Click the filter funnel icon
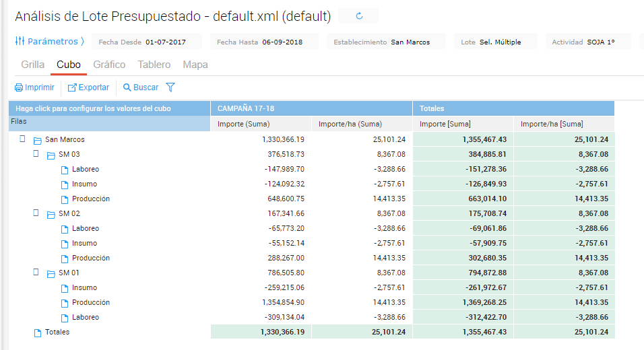The height and width of the screenshot is (350, 644). (170, 87)
